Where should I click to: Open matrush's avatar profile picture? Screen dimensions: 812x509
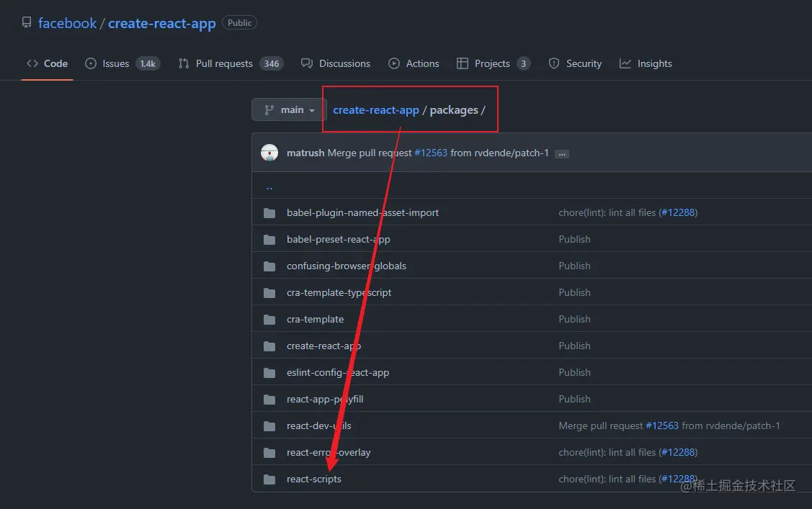point(269,153)
